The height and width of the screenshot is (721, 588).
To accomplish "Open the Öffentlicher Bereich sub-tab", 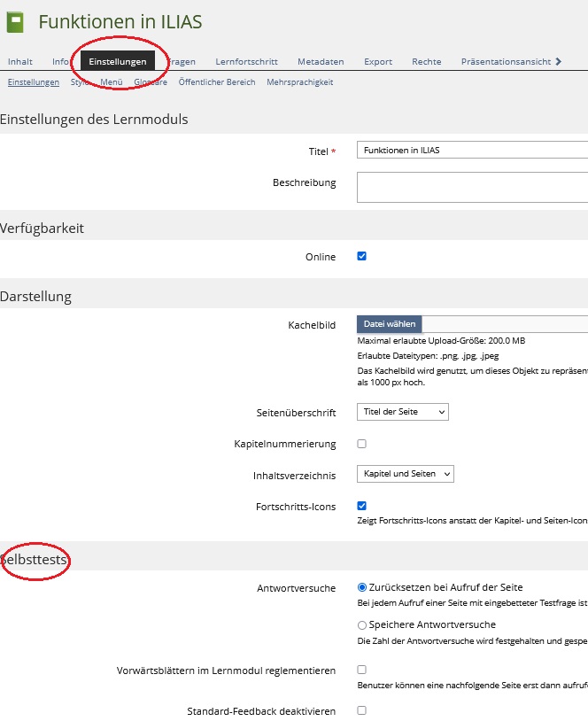I will point(216,82).
